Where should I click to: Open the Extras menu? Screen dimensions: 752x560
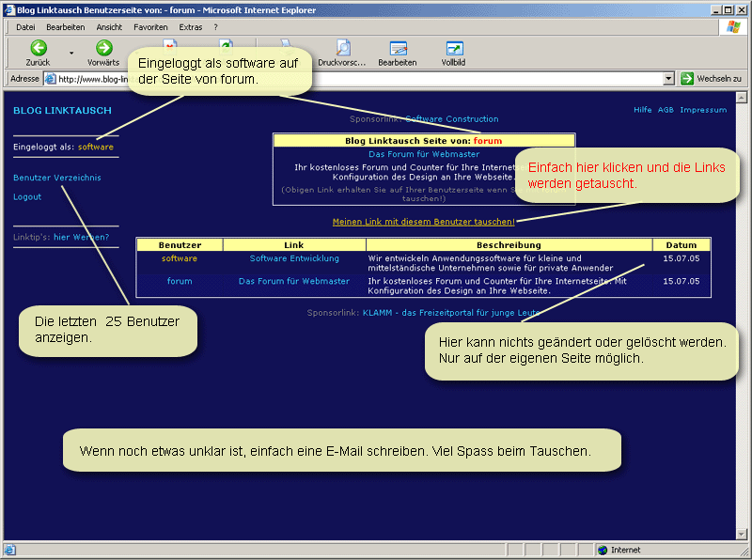coord(191,27)
